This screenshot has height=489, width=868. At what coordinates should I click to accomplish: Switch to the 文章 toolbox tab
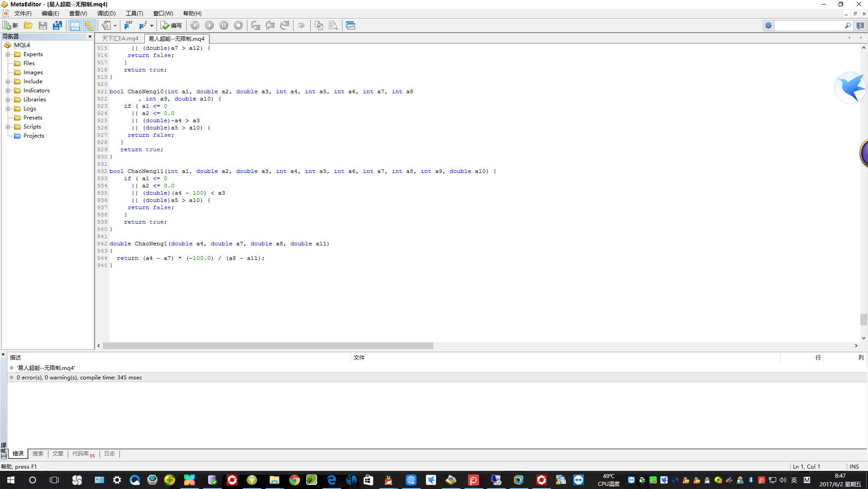point(58,454)
